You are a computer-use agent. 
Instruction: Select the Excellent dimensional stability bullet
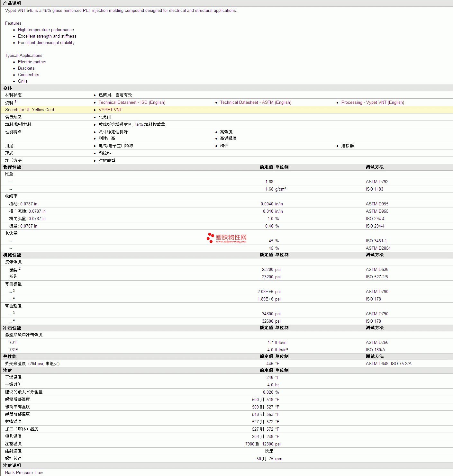[x=46, y=43]
